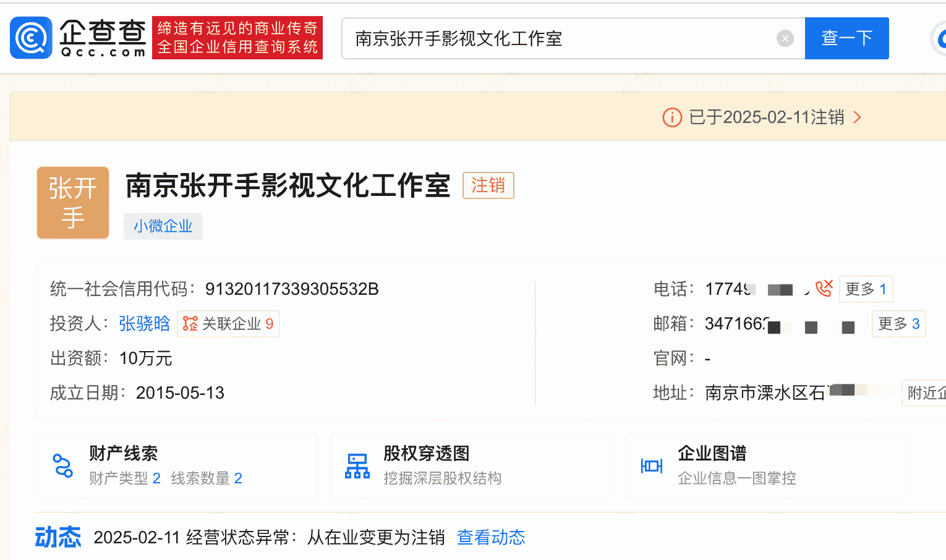Click the 注销 status tag
The height and width of the screenshot is (560, 946).
[488, 185]
